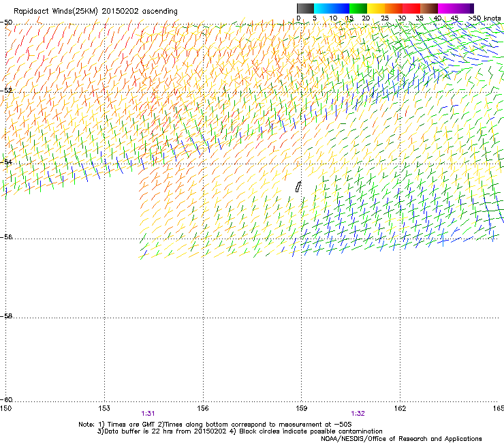Viewport: 504px width, 443px height.
Task: Click the 150 longitude axis label
Action: coord(5,408)
